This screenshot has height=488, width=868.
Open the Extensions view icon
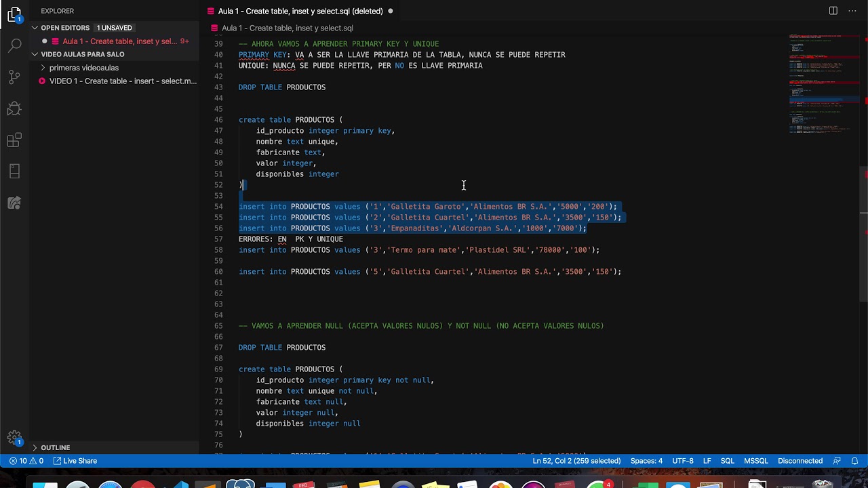click(x=14, y=140)
